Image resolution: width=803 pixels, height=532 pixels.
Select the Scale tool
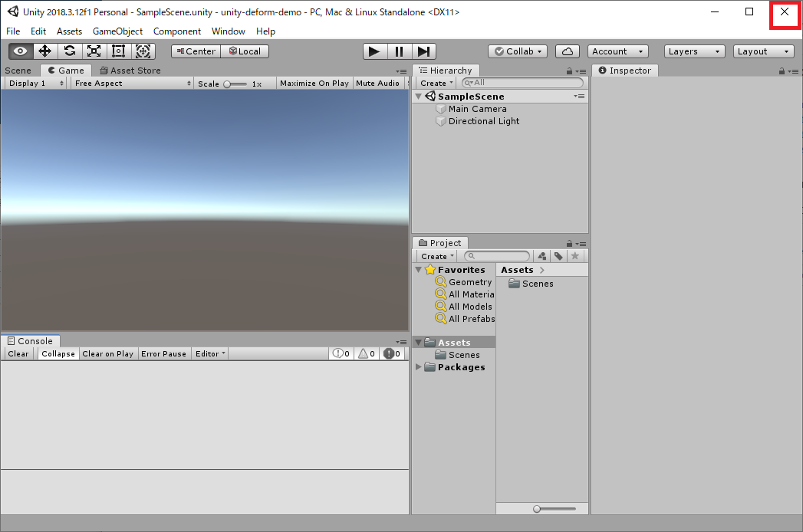(x=94, y=51)
